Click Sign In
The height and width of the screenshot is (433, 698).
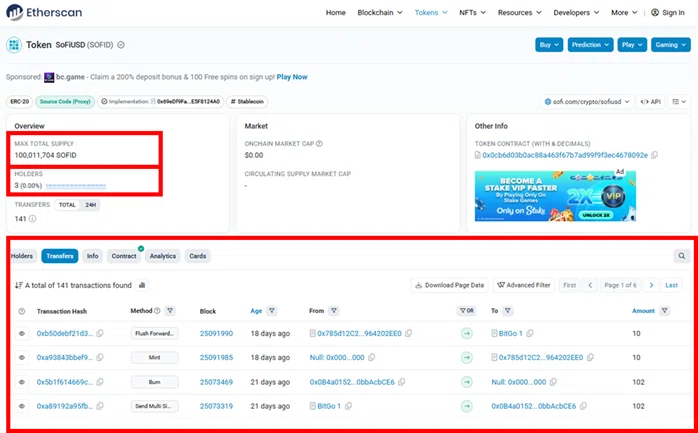pyautogui.click(x=668, y=12)
